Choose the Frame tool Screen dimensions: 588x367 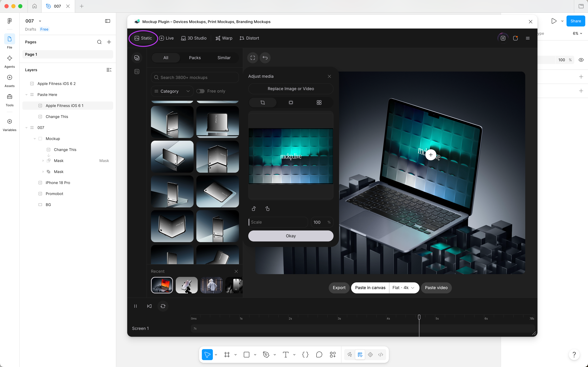227,355
